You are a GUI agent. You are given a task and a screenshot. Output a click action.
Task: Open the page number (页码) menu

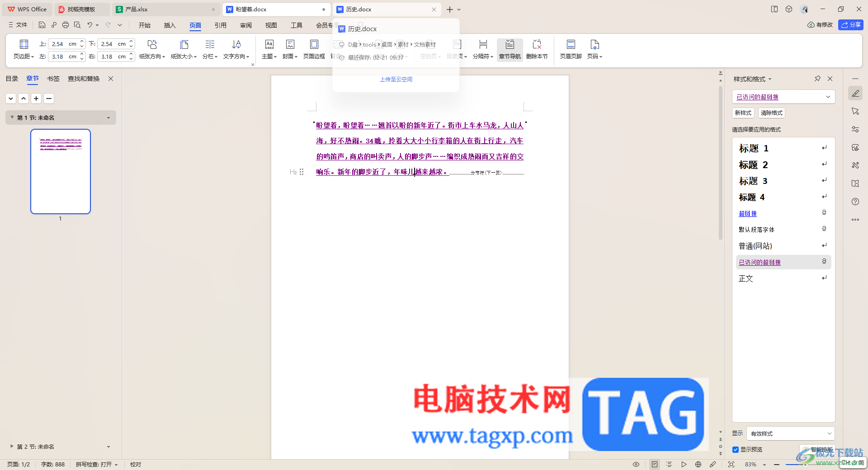[594, 49]
